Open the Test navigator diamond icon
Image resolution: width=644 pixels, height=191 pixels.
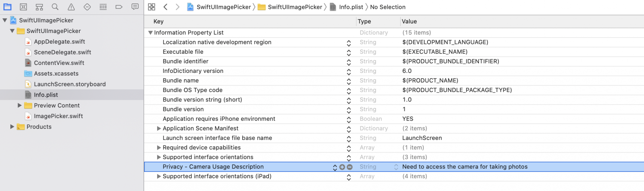[87, 7]
